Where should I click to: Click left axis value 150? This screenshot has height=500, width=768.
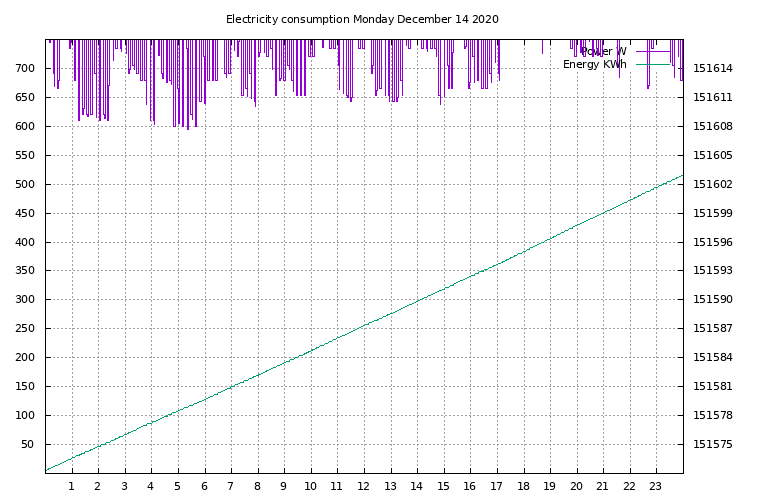[x=25, y=386]
